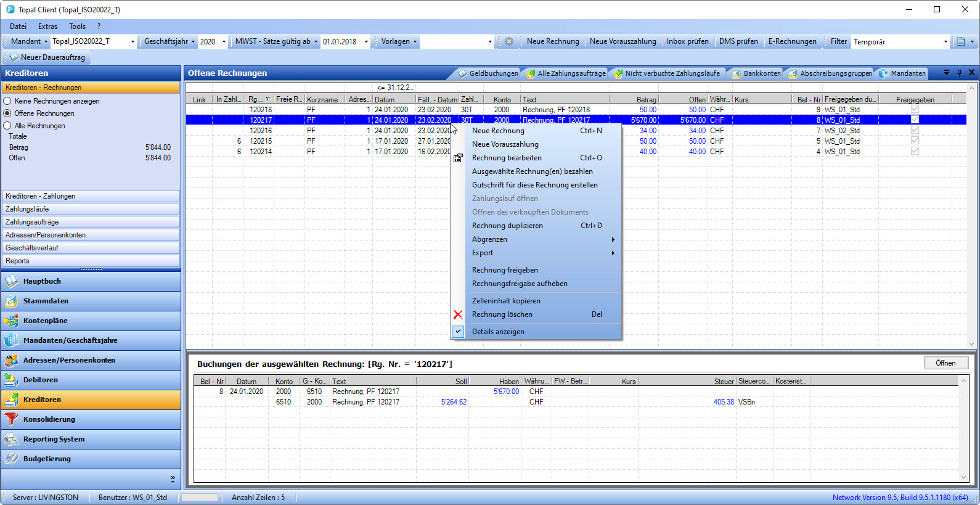The width and height of the screenshot is (980, 505).
Task: Open the Konsolidierung funnel icon
Action: click(11, 419)
